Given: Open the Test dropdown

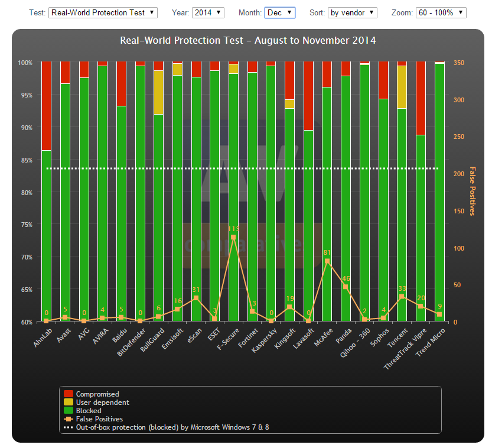Looking at the screenshot, I should 103,13.
